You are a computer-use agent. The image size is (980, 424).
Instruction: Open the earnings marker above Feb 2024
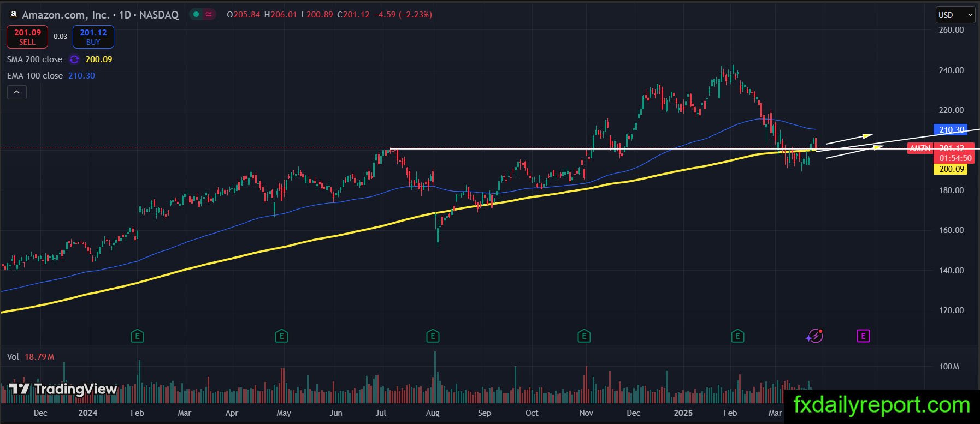pos(137,336)
